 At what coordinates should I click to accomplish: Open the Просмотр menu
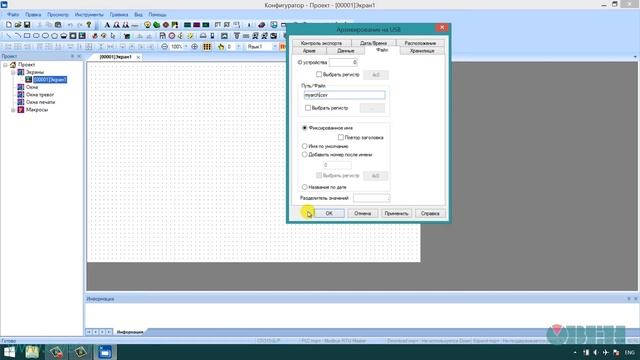pyautogui.click(x=58, y=14)
